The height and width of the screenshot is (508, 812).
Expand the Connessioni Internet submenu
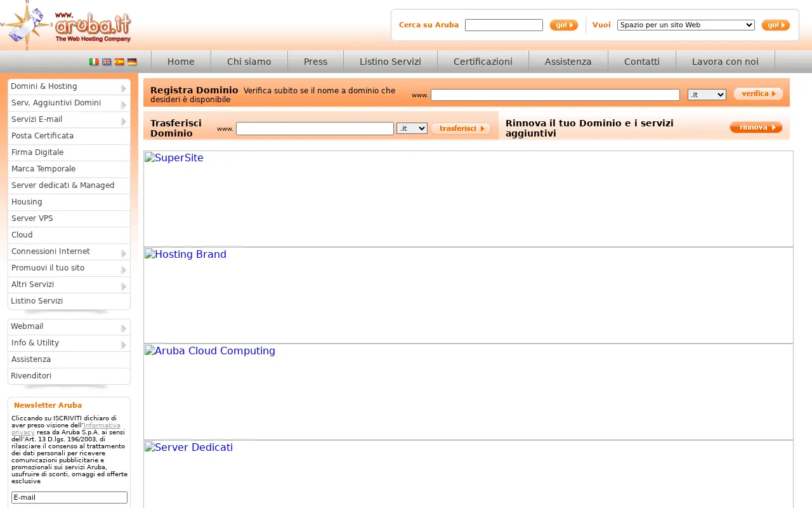coord(124,253)
